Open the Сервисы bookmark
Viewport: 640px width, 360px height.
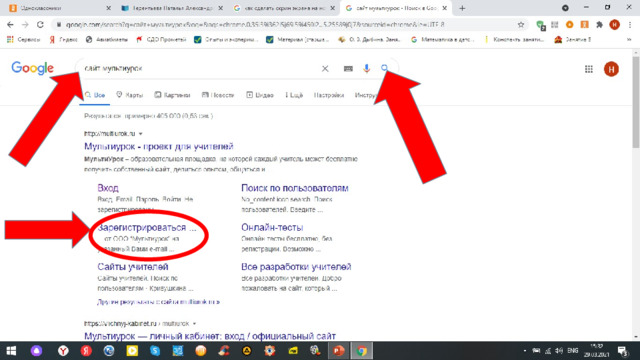(x=24, y=40)
